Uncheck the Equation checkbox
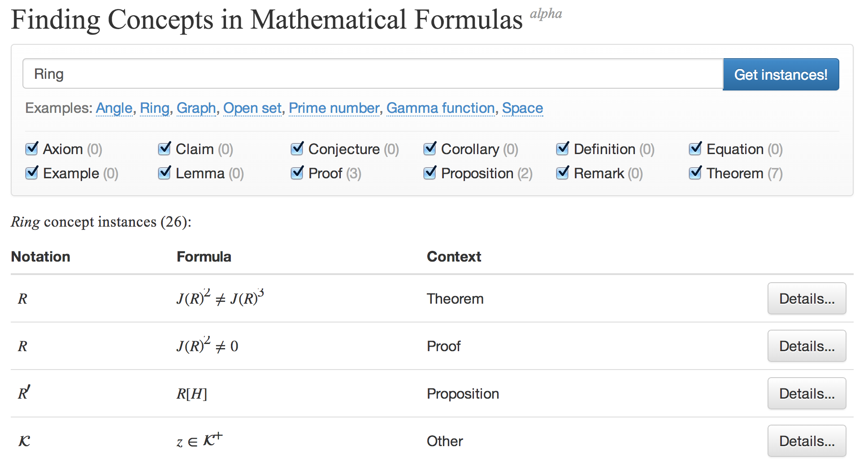Image resolution: width=868 pixels, height=473 pixels. click(695, 149)
